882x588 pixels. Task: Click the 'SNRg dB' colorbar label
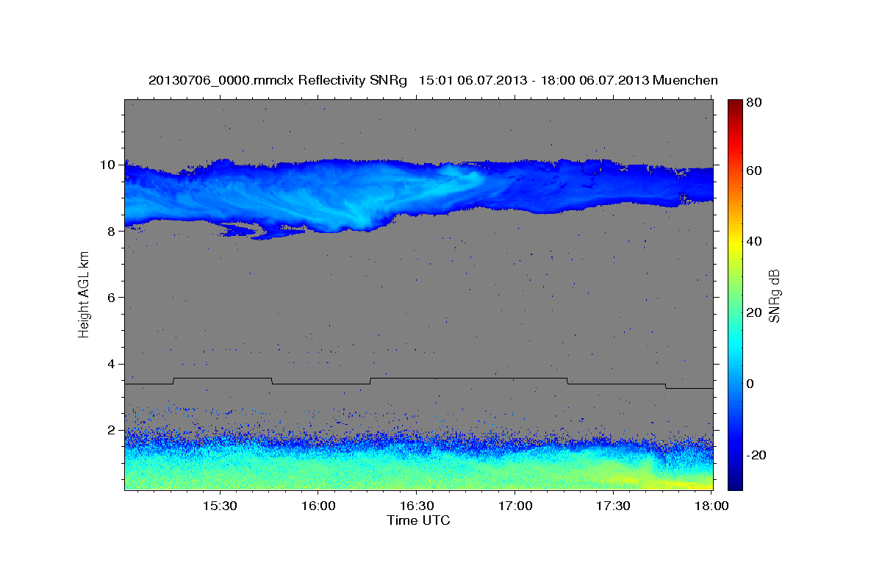[x=774, y=296]
